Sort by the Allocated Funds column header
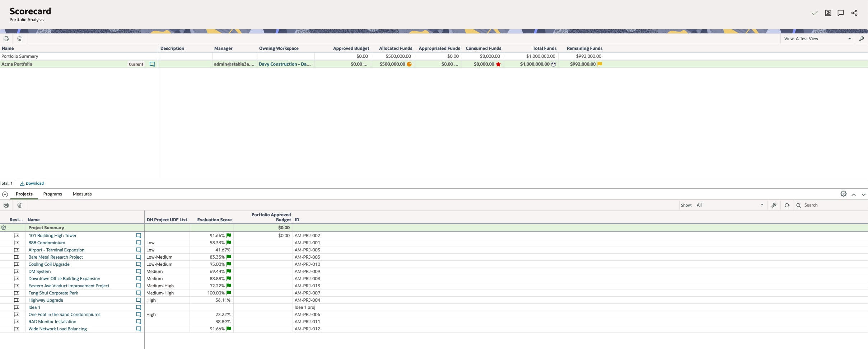Screen dimensions: 868x349 click(x=396, y=48)
